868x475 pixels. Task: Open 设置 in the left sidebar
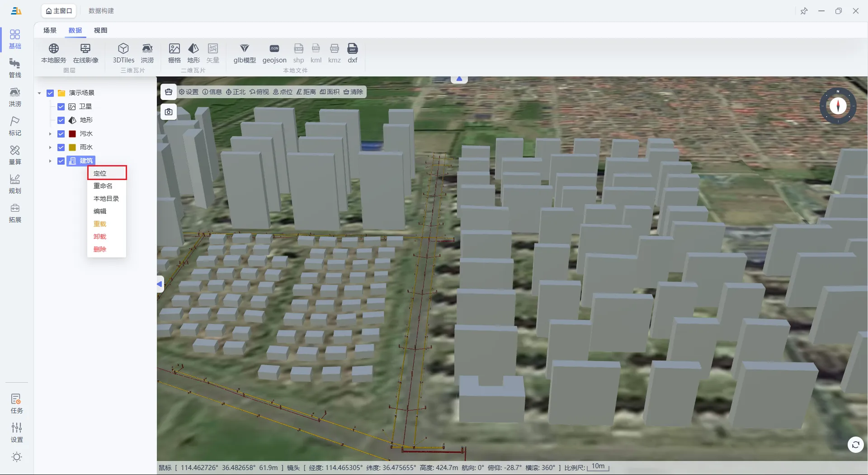click(17, 432)
